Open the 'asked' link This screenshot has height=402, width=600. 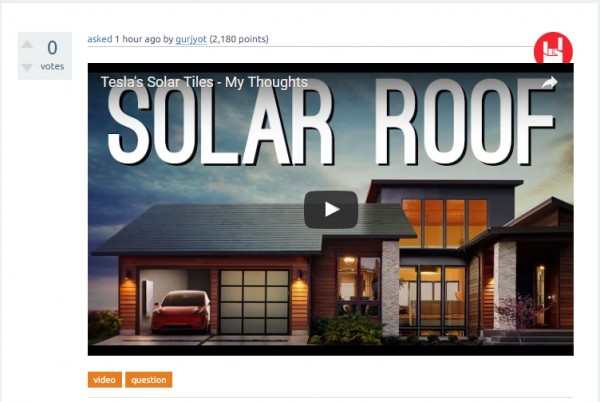pos(99,39)
